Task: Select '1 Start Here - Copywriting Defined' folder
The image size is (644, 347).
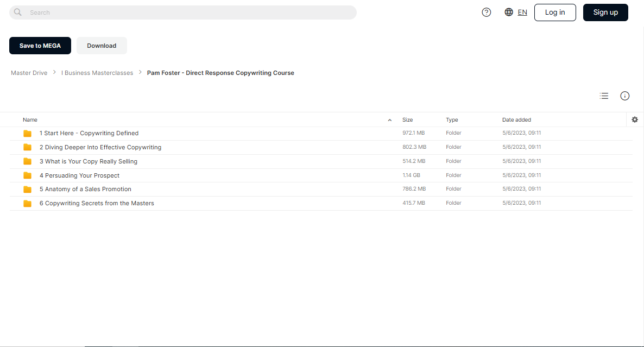Action: pyautogui.click(x=89, y=133)
